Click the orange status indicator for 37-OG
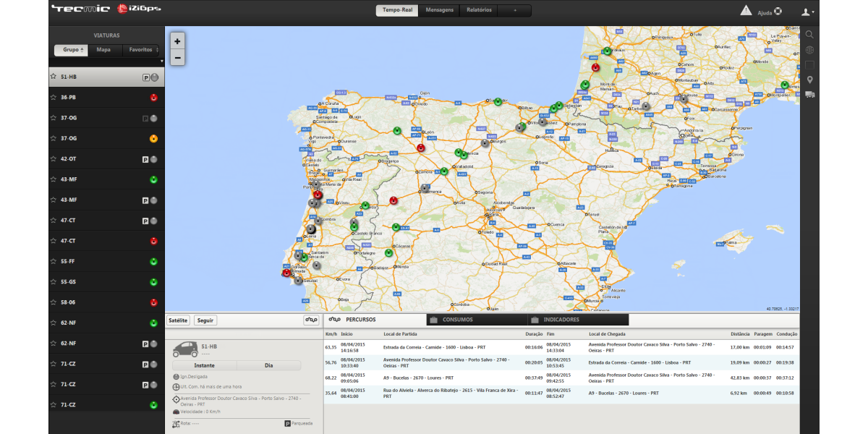The height and width of the screenshot is (434, 868). [153, 138]
